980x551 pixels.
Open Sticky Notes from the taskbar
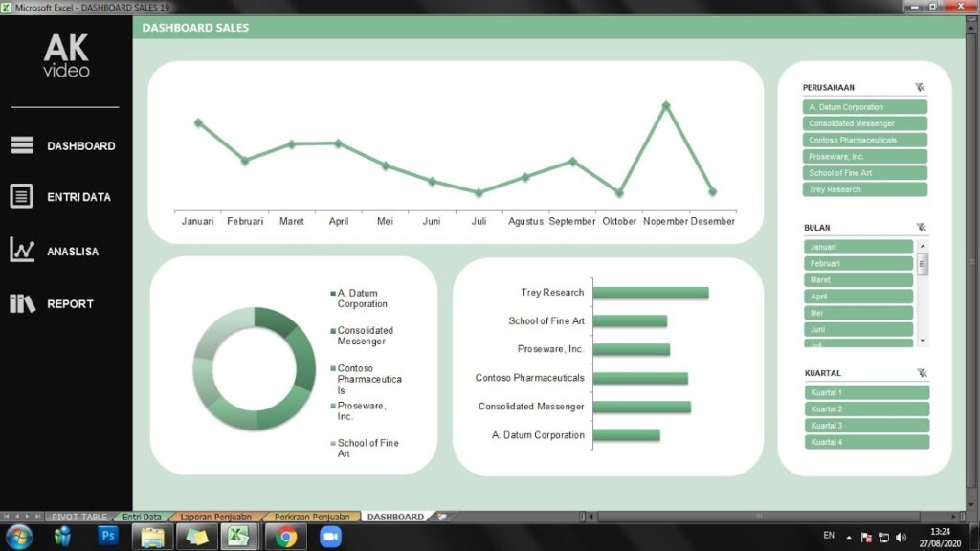click(x=196, y=538)
